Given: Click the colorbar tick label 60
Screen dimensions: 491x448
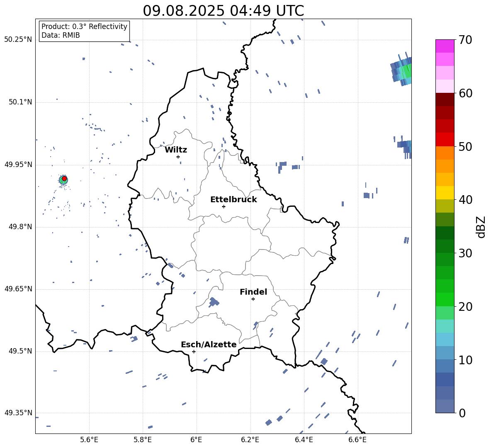Looking at the screenshot, I should pyautogui.click(x=465, y=93).
